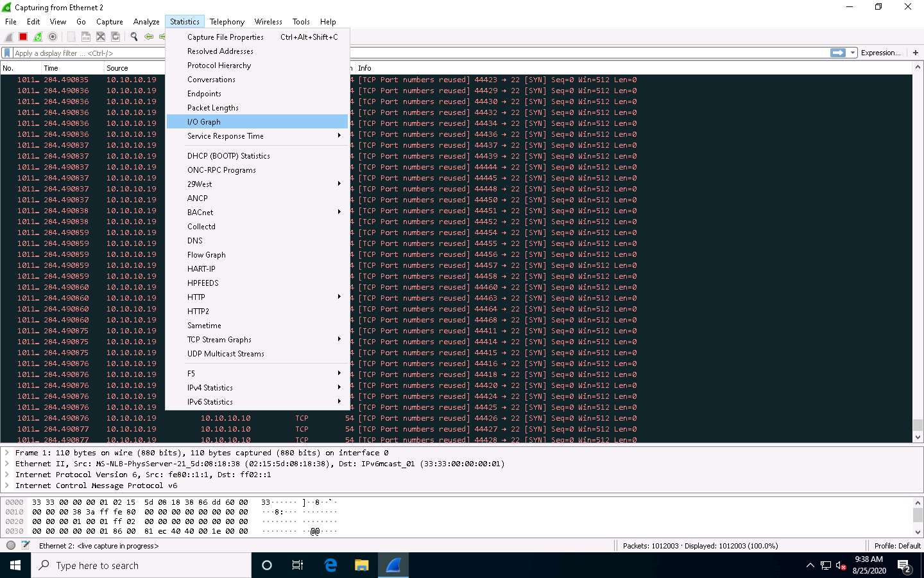Open Task View on taskbar
Screen dimensions: 924x578
298,565
